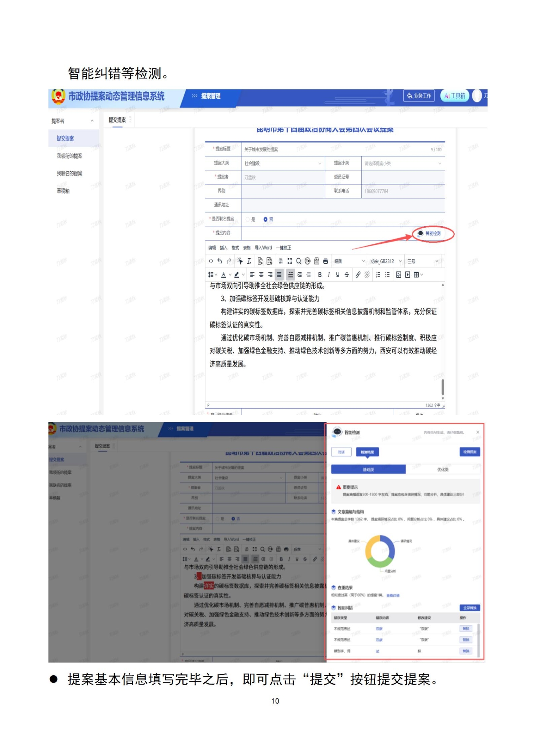Click the search magnifier icon in upper toolbar

[299, 261]
